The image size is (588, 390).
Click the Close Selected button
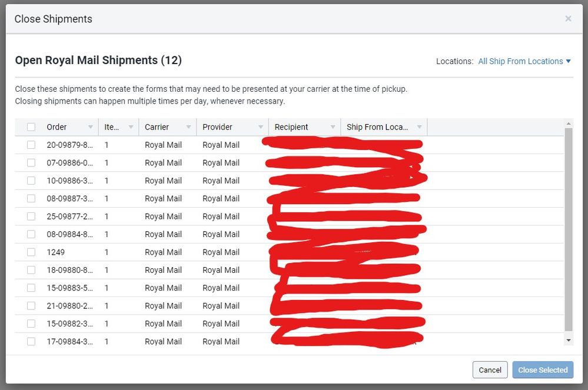(x=543, y=370)
